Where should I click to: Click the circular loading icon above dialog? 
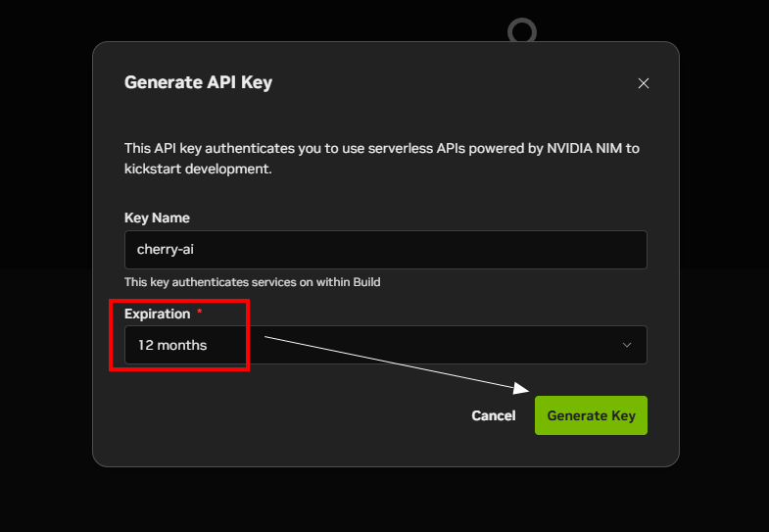click(x=522, y=31)
